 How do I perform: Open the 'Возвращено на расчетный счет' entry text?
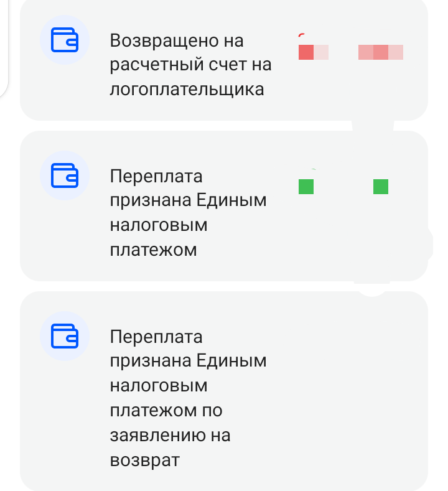(x=190, y=65)
